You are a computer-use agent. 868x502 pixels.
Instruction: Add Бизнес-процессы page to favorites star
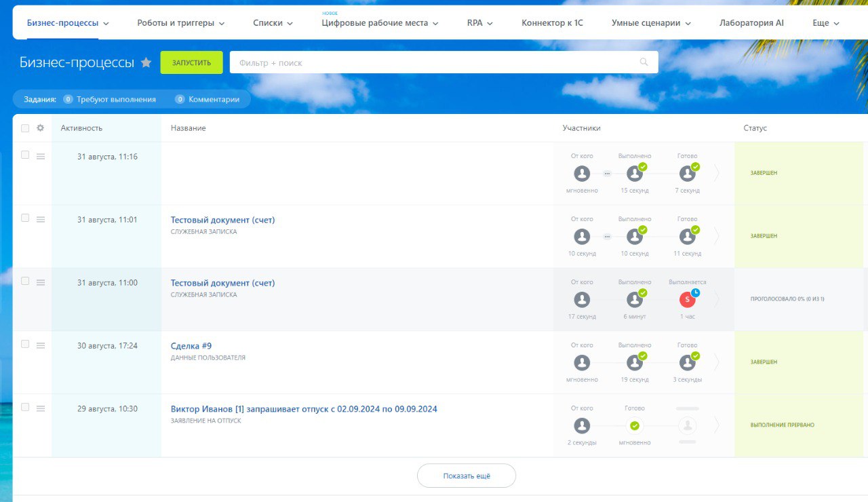(146, 62)
